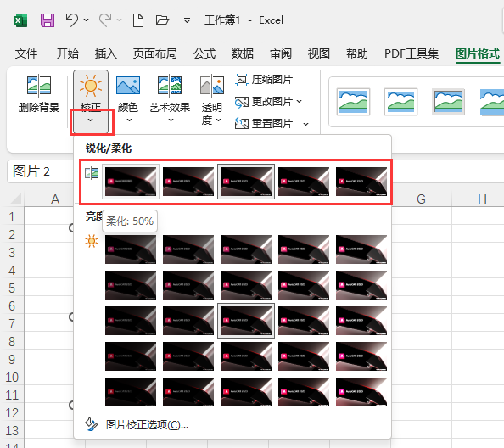504x448 pixels.
Task: Select the last 锐化/柔化 preset thumbnail
Action: click(x=361, y=182)
